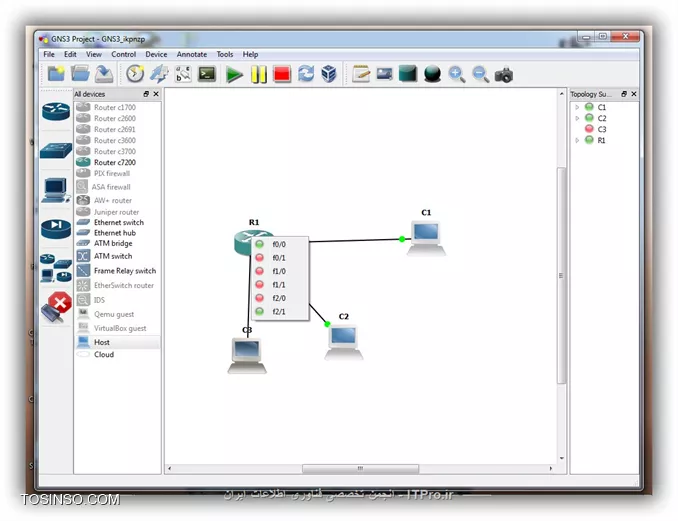This screenshot has height=521, width=678.
Task: Click the draw rectangle icon
Action: [408, 74]
